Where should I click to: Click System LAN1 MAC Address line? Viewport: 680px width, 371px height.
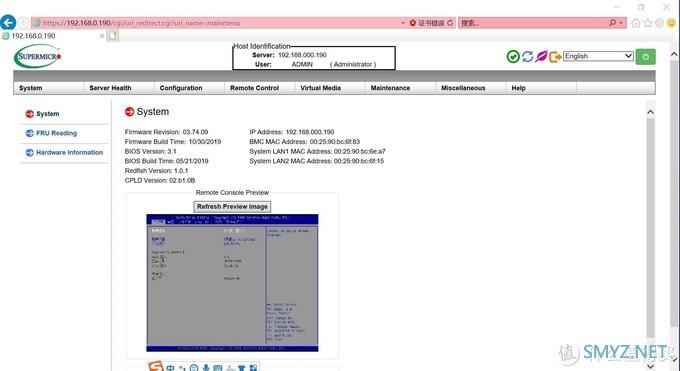pos(317,151)
